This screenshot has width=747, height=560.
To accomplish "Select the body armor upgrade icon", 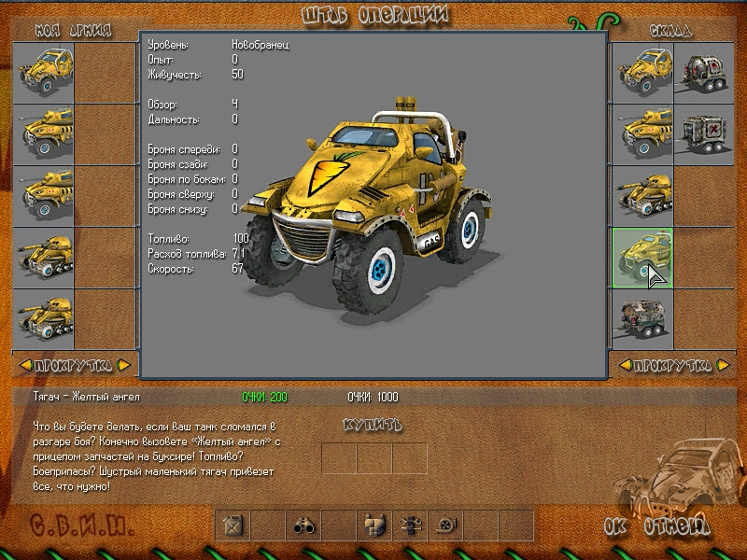I will point(374,525).
